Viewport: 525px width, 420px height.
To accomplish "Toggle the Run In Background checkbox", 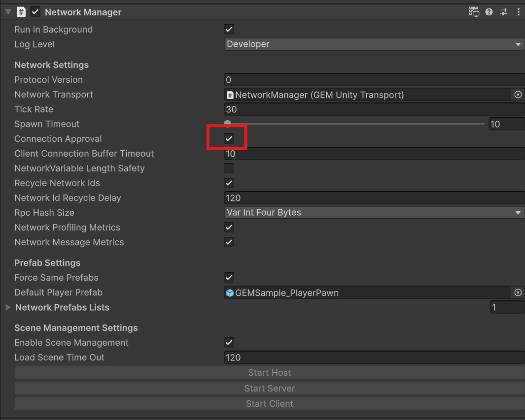I will click(x=229, y=30).
